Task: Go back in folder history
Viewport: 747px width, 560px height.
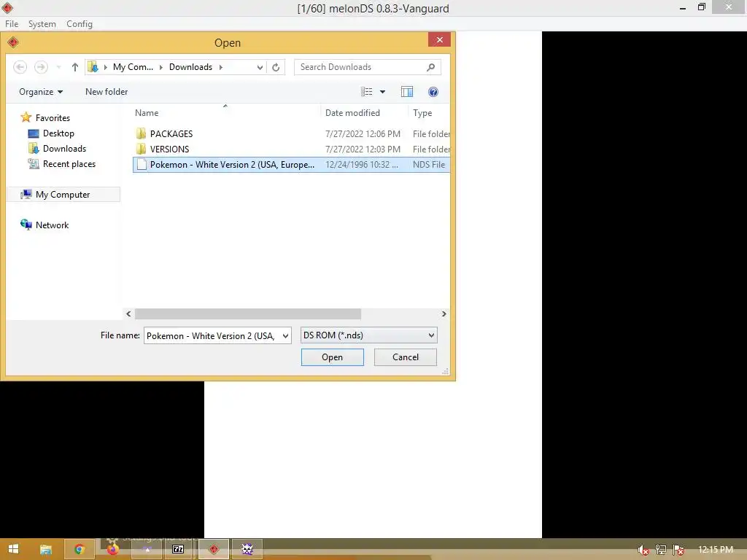Action: click(20, 67)
